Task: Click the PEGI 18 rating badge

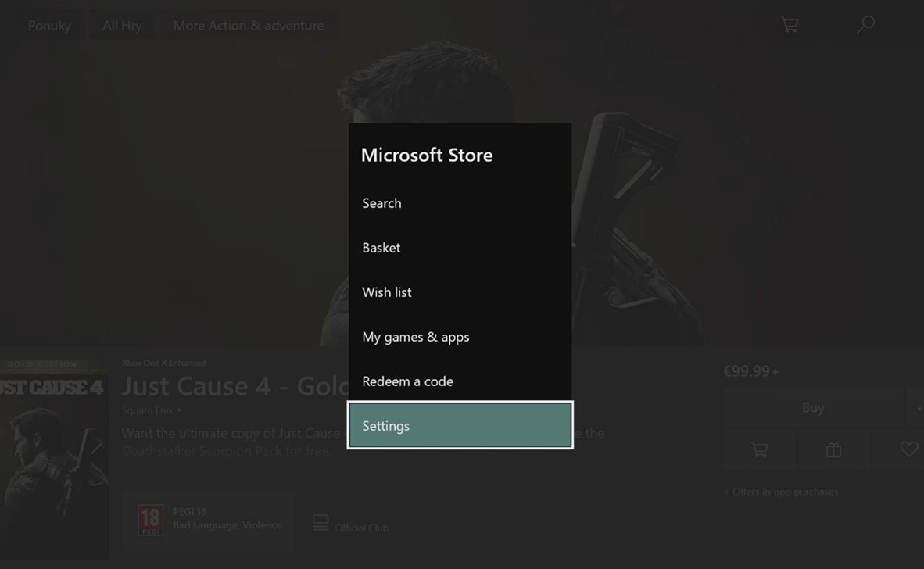Action: (150, 520)
